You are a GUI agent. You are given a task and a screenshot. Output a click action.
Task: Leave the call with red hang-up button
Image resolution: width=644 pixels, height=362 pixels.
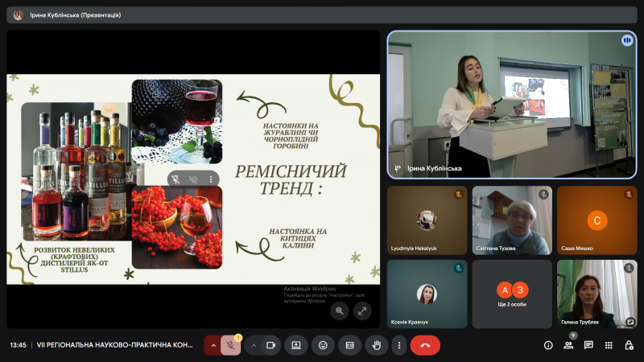(x=425, y=345)
